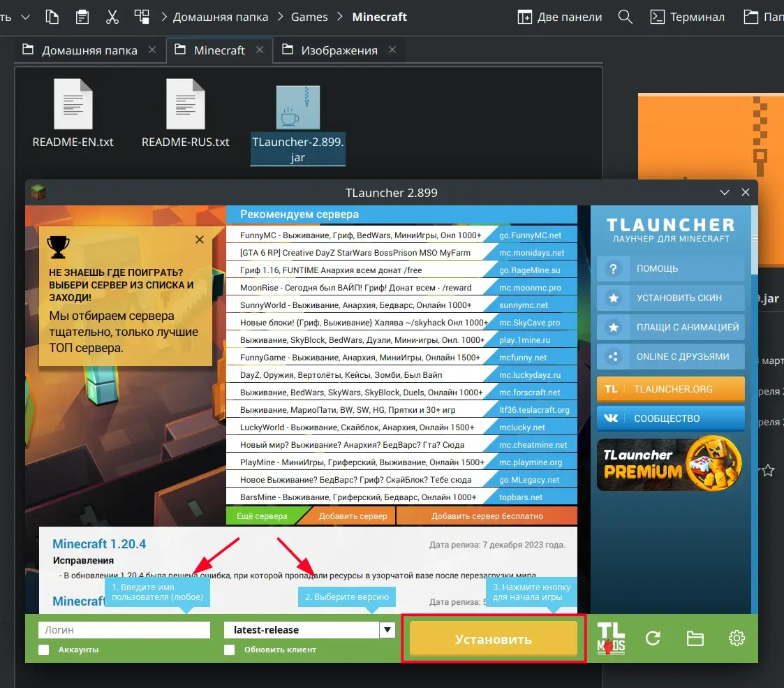Click the refresh icon in TLauncher bar

pos(653,638)
